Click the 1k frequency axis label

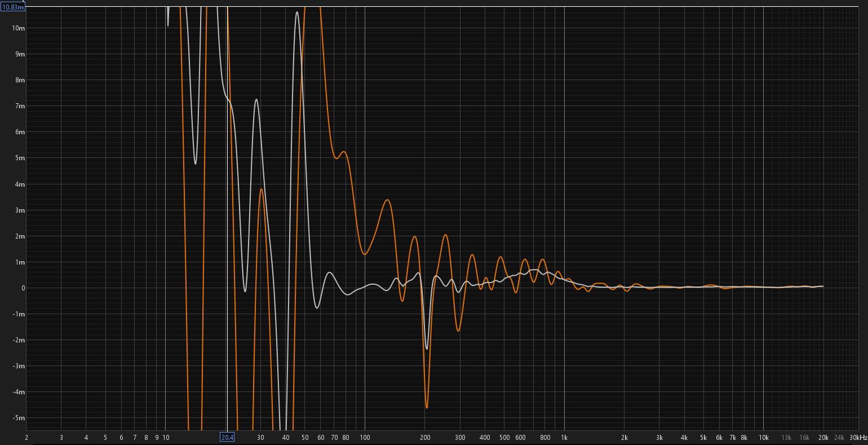564,438
